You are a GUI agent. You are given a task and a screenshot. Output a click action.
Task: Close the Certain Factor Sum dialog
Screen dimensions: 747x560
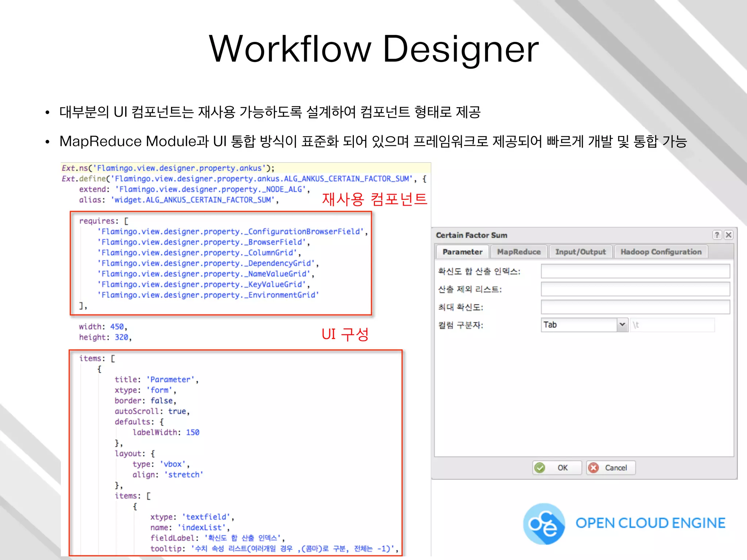click(728, 235)
